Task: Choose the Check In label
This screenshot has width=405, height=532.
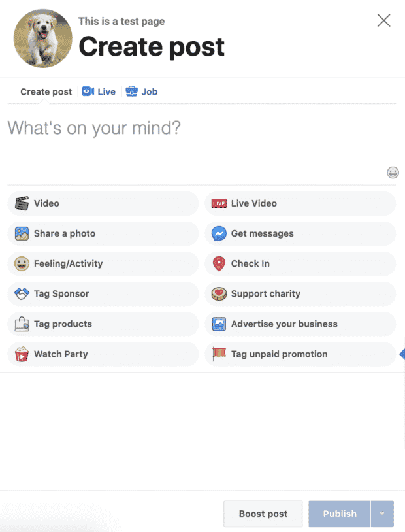Action: pos(250,263)
